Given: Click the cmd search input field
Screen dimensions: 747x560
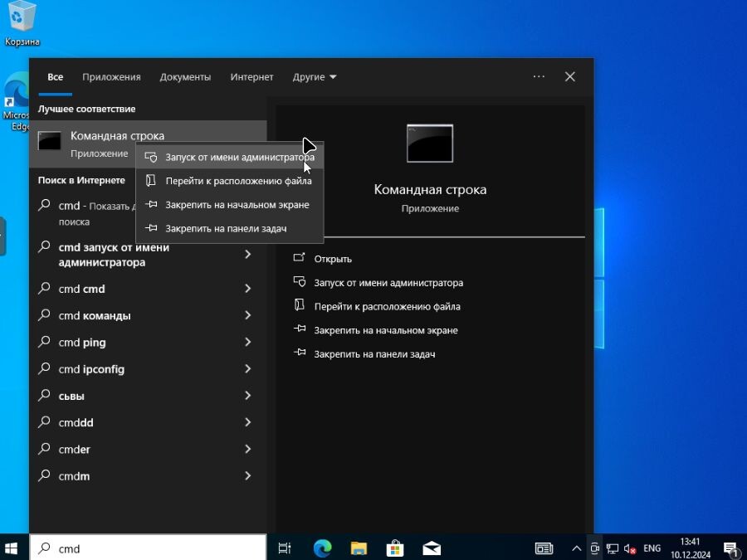Looking at the screenshot, I should (148, 548).
